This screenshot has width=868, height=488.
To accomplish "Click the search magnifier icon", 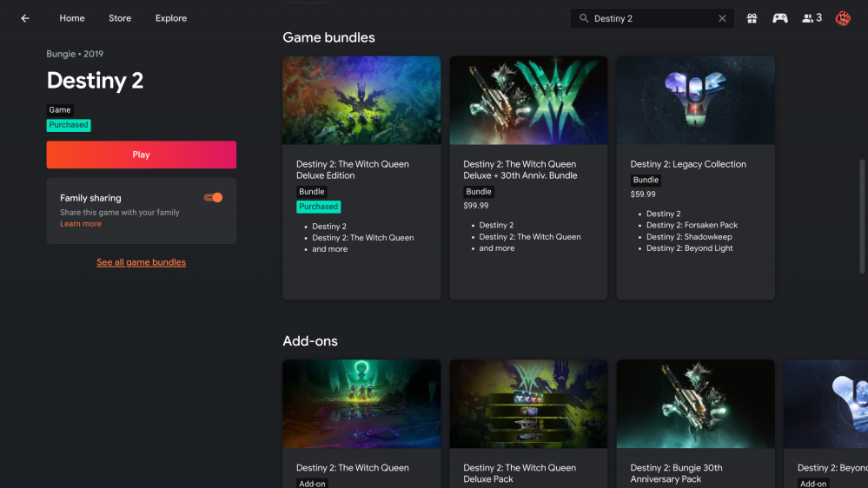I will click(x=584, y=18).
